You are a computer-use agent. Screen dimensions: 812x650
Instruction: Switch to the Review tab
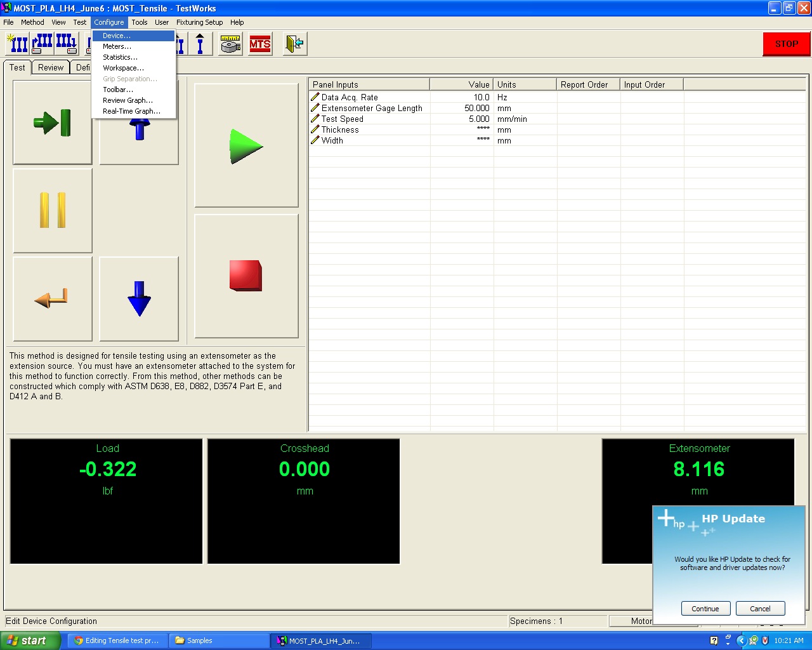(51, 67)
